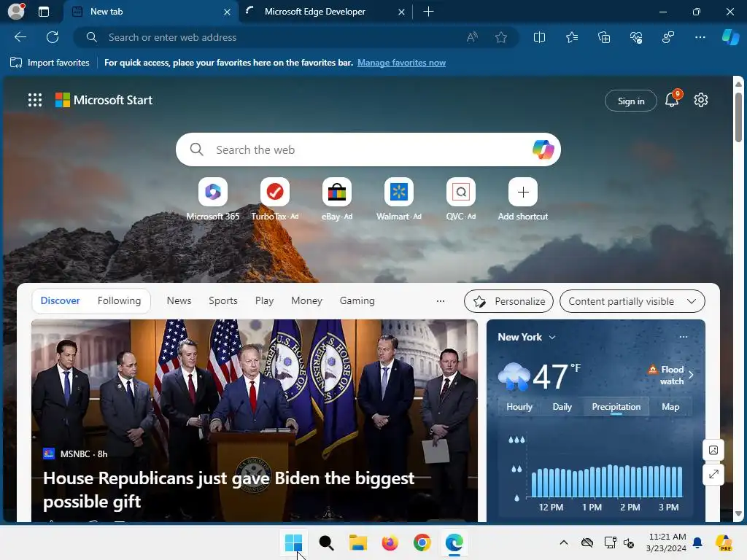
Task: Open the Gaming category
Action: [357, 301]
